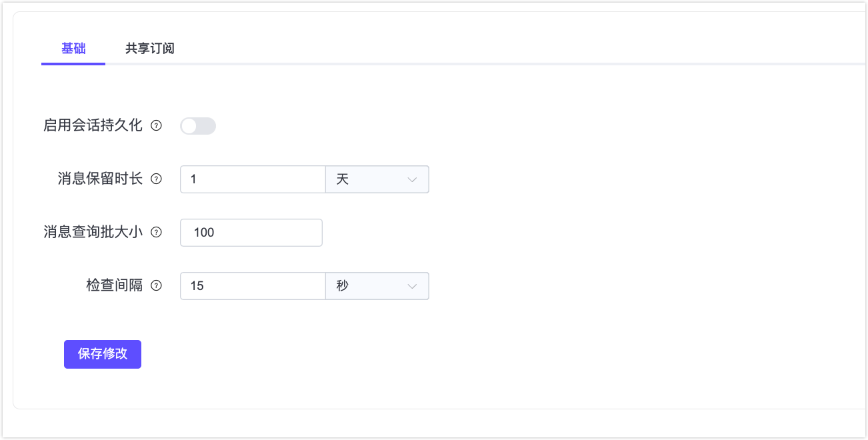868x440 pixels.
Task: Click the help icon beside 消息查询批大小
Action: point(157,232)
